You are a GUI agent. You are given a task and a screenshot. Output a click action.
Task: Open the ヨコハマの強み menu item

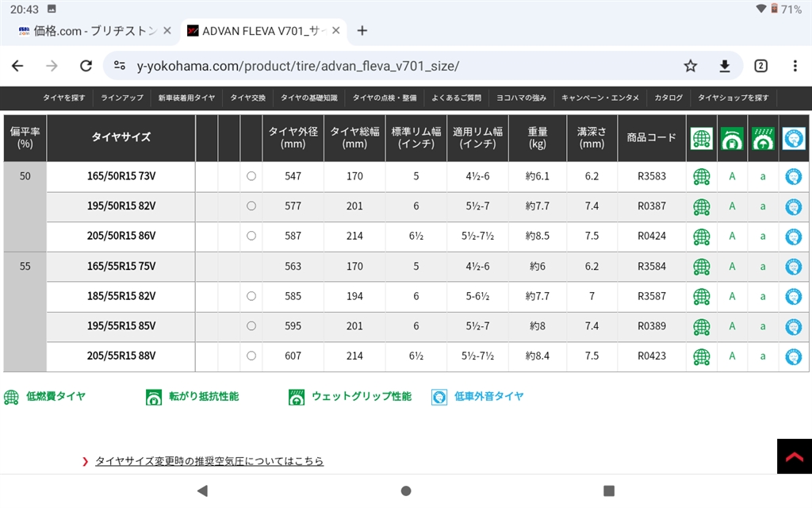[x=521, y=98]
